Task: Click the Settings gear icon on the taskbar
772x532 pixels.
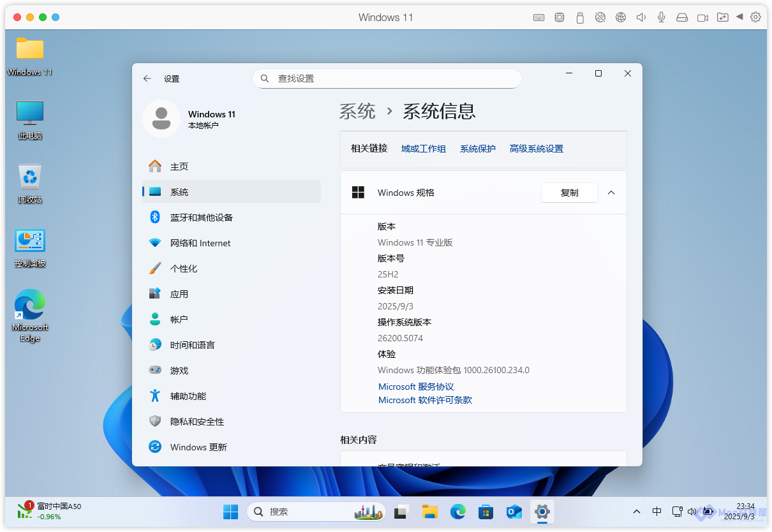Action: 542,512
